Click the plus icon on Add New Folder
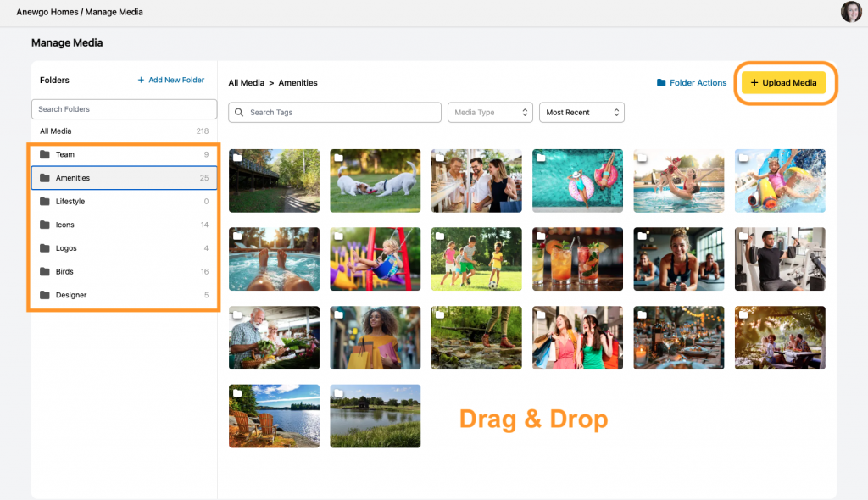 142,81
